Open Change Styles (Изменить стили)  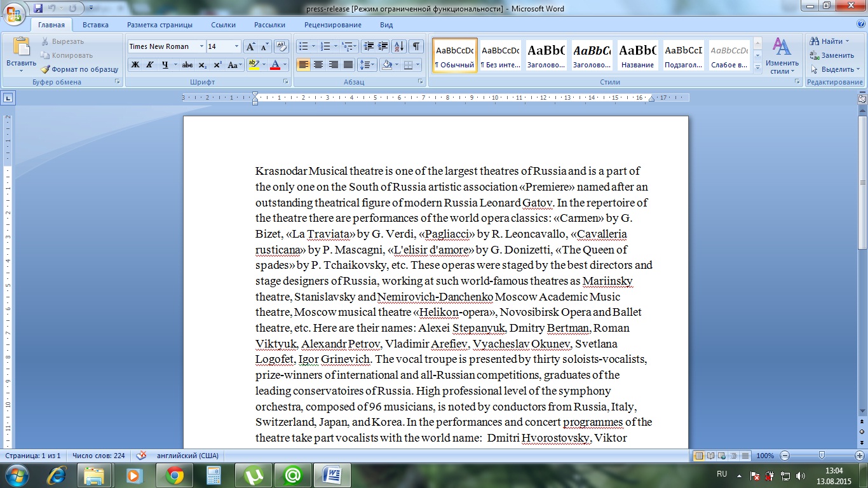782,56
